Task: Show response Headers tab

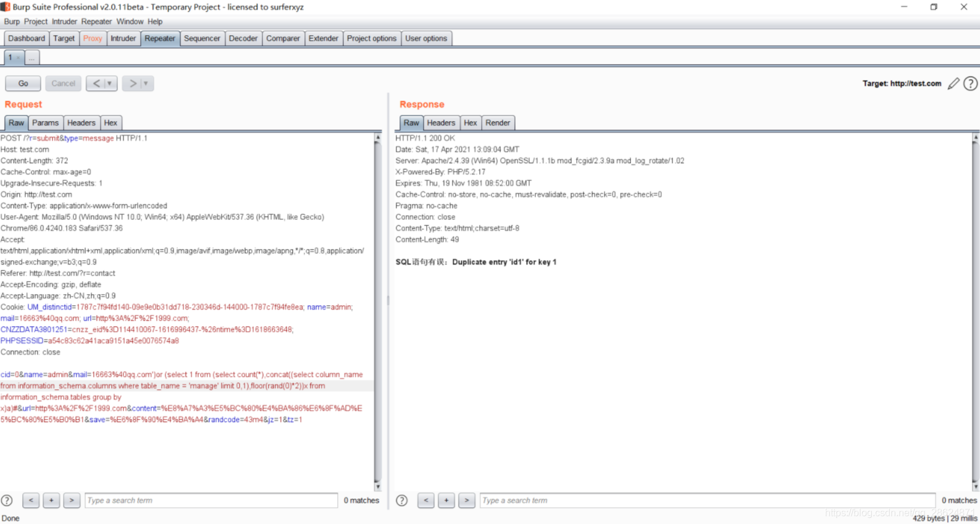Action: pyautogui.click(x=441, y=123)
